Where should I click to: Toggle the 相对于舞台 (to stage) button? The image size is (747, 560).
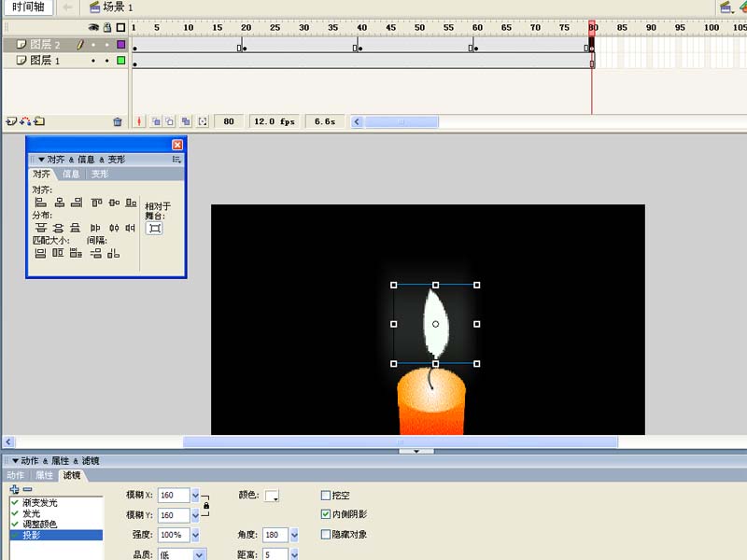pos(154,228)
